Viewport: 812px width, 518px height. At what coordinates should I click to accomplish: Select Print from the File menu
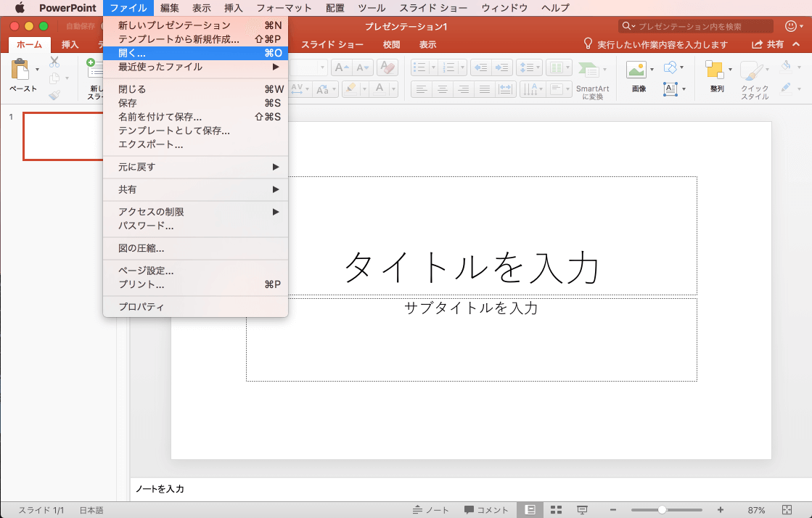141,284
